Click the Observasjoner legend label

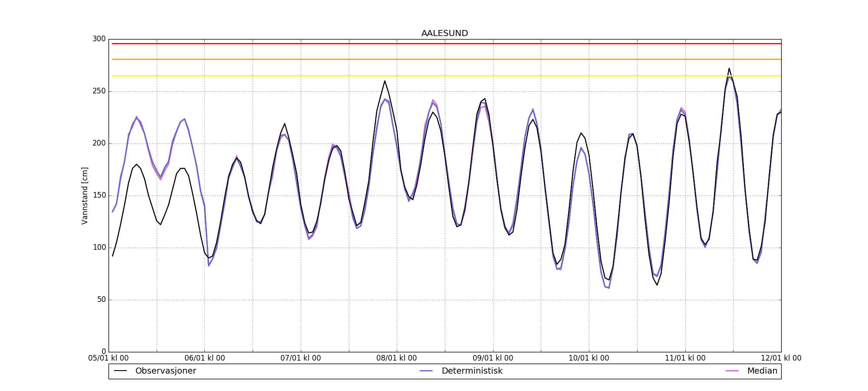165,371
